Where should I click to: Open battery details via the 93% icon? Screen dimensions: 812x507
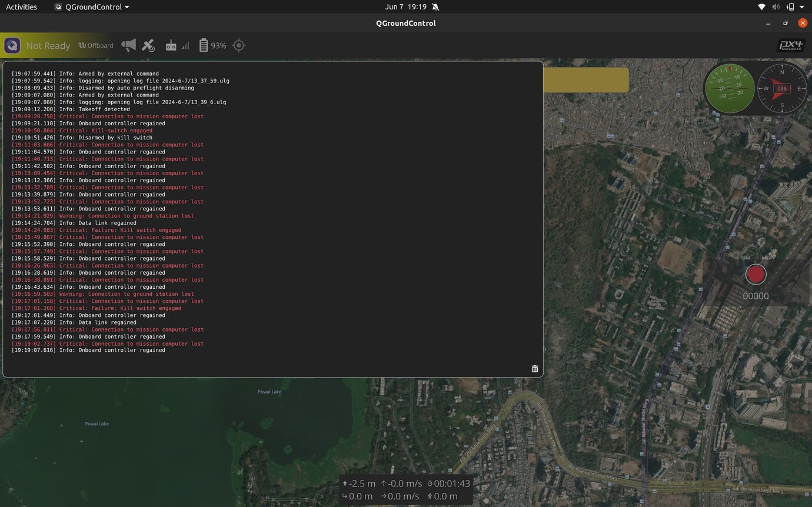[211, 45]
